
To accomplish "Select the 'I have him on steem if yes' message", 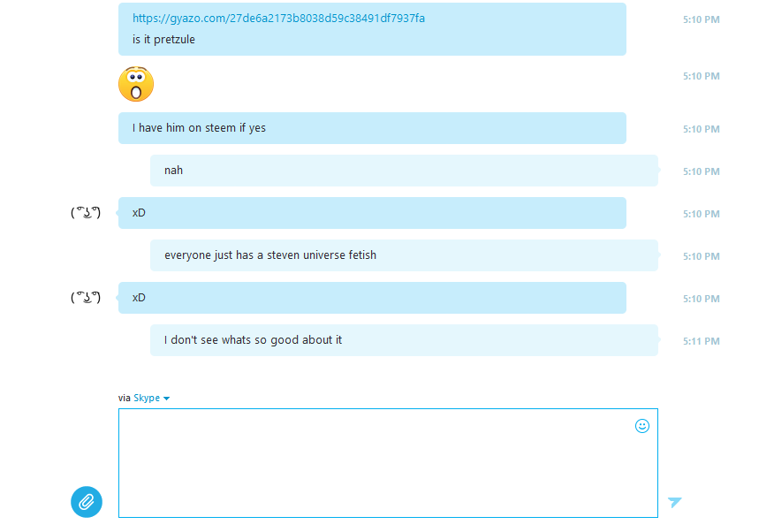I will (372, 128).
